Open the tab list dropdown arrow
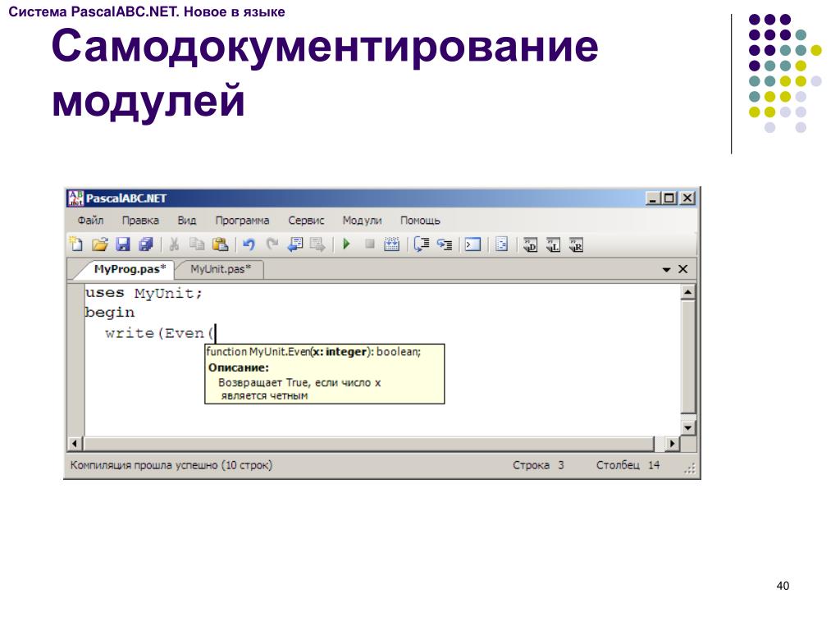The width and height of the screenshot is (840, 630). click(666, 269)
